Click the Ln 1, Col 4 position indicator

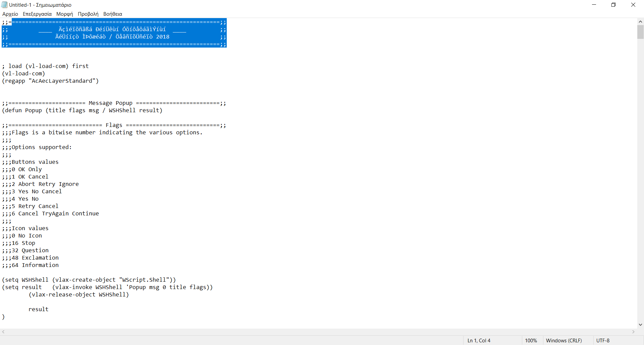point(479,341)
